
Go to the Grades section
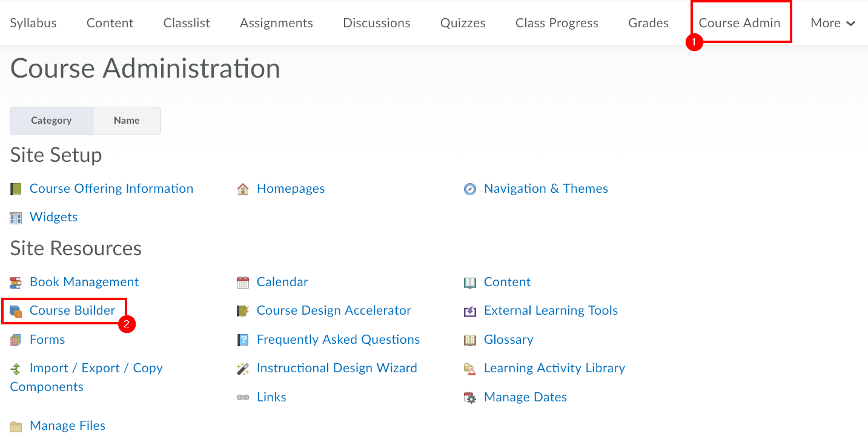(x=648, y=22)
